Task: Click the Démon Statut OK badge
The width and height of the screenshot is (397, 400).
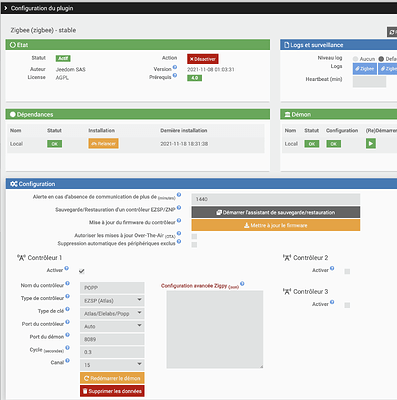Action: [x=312, y=144]
